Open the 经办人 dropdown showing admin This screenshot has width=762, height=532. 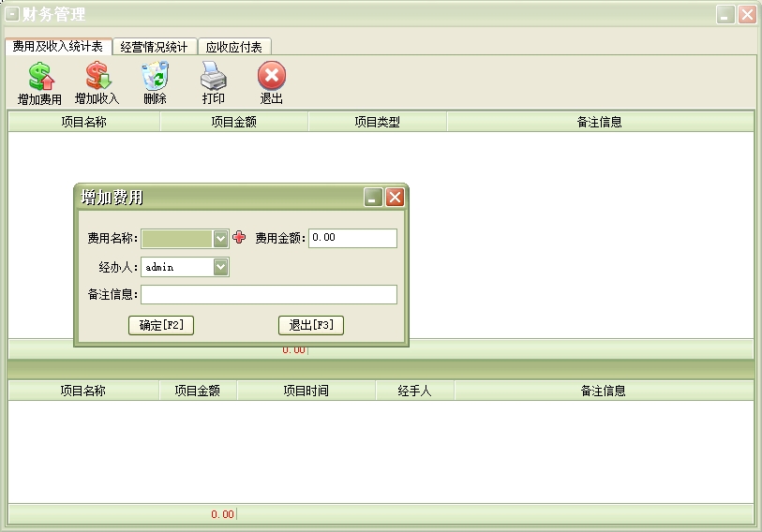click(x=220, y=267)
